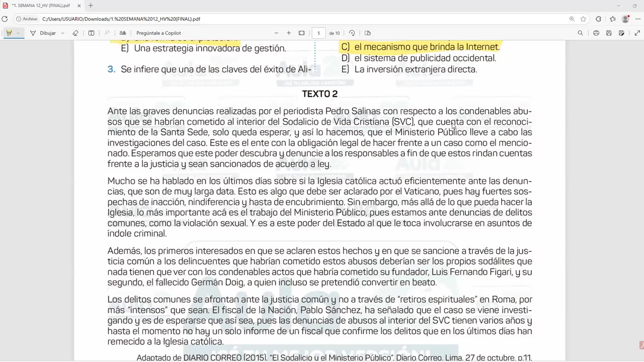The width and height of the screenshot is (644, 362).
Task: Print the PDF document
Action: pos(596,33)
